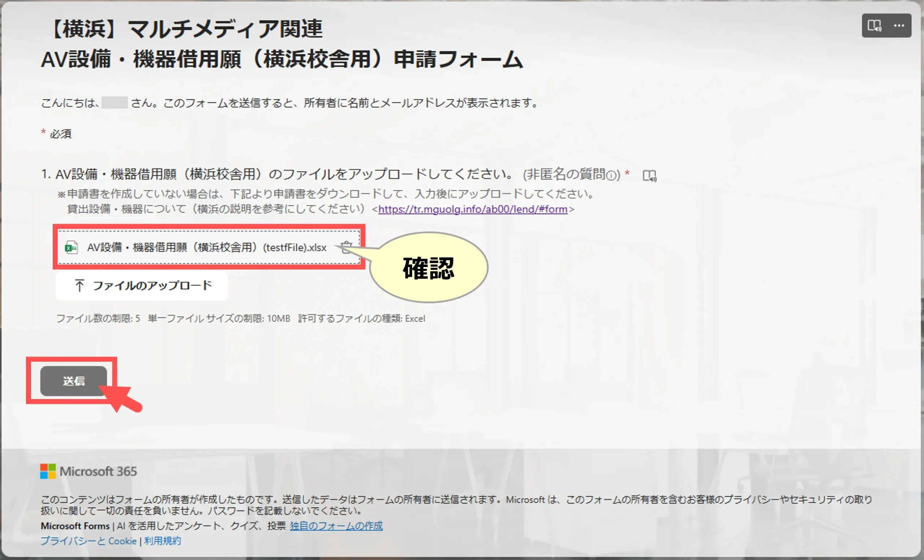Open 独自のフォームの作成 link
Viewport: 924px width, 560px height.
coord(336,526)
